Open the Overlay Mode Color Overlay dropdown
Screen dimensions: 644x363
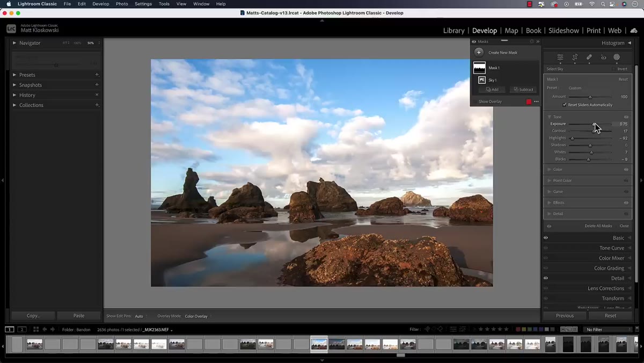(x=197, y=316)
